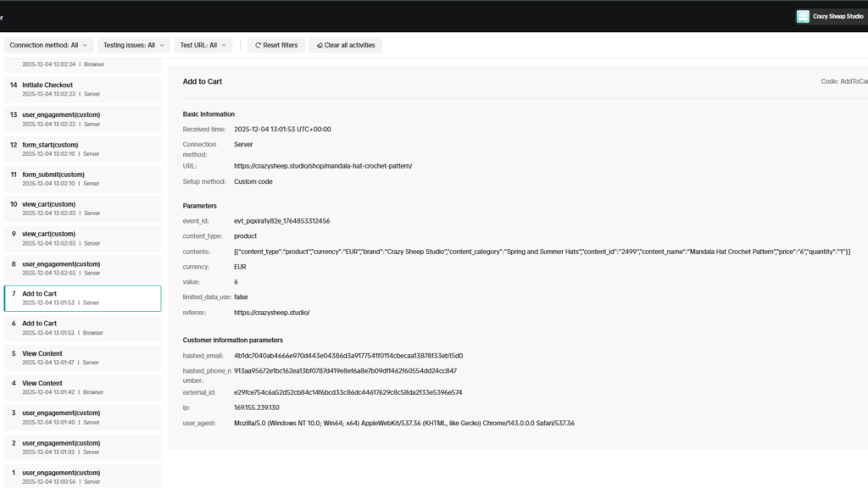Open event 5 View Content (Server)
The width and height of the screenshot is (868, 488).
coord(82,358)
